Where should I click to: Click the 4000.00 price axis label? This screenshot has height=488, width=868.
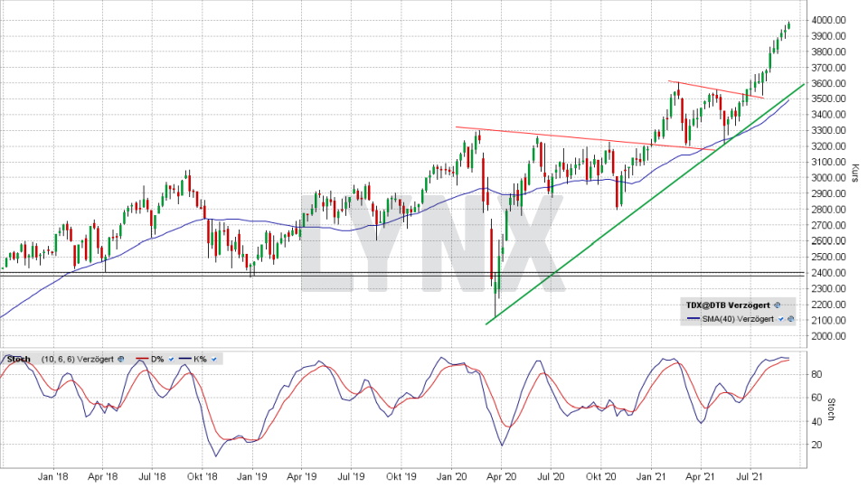point(829,20)
